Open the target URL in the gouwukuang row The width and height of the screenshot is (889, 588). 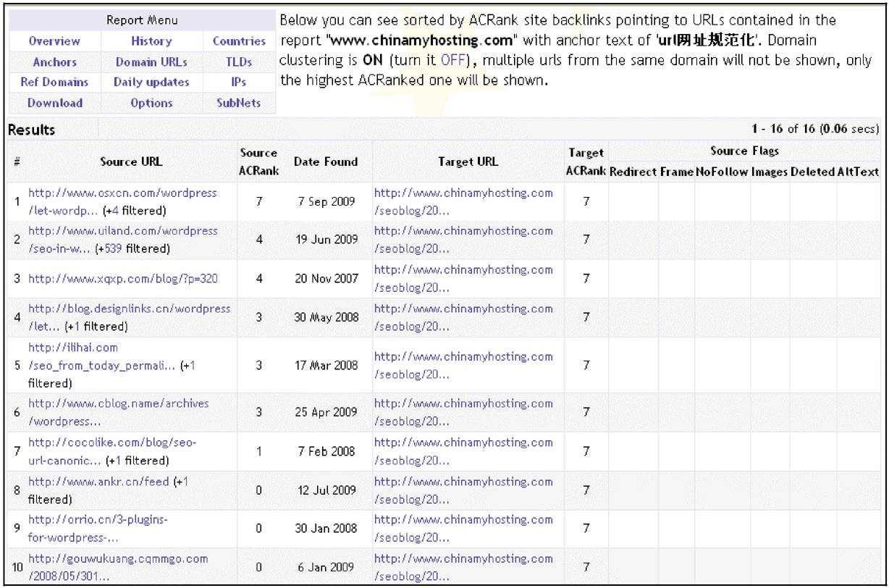(x=463, y=568)
